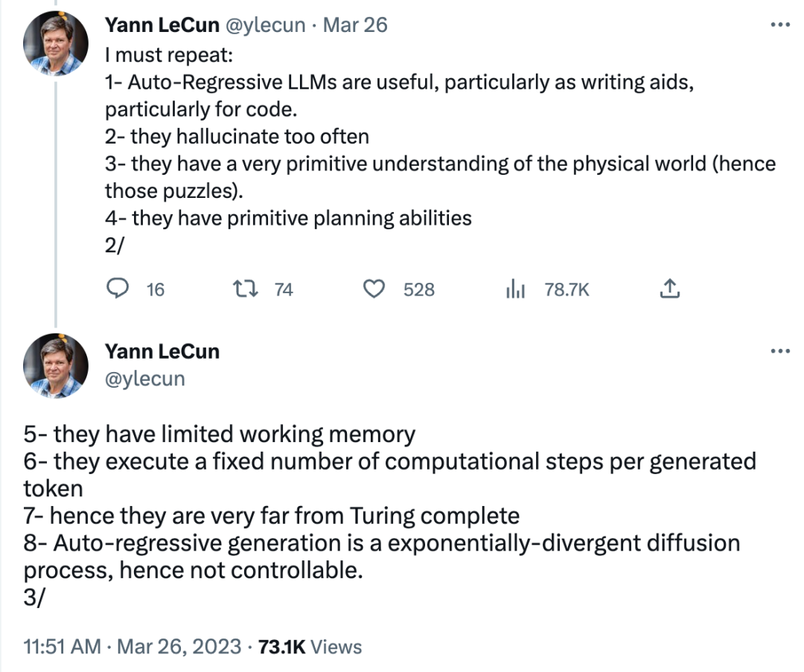The image size is (804, 672).
Task: Open analytics bar chart icon showing 78.7K
Action: click(515, 289)
